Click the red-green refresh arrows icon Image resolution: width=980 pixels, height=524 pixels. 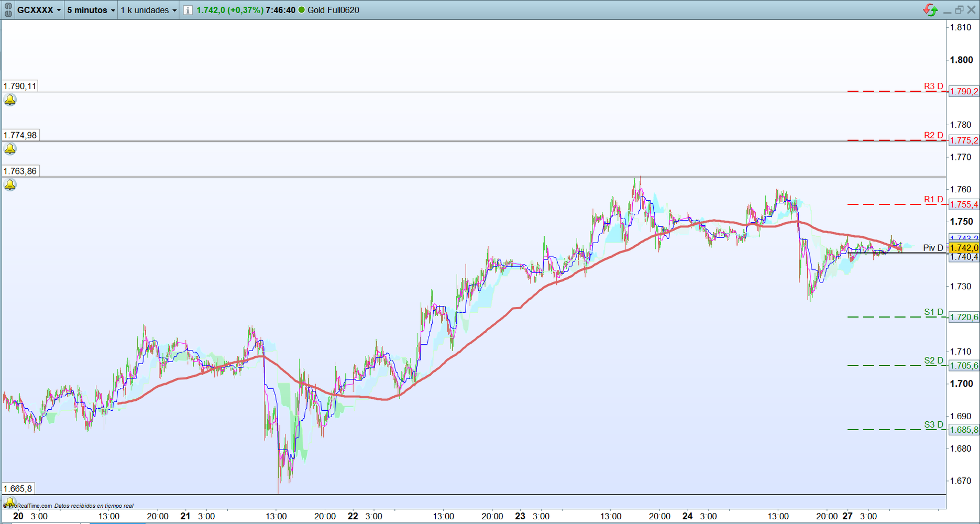pyautogui.click(x=930, y=10)
